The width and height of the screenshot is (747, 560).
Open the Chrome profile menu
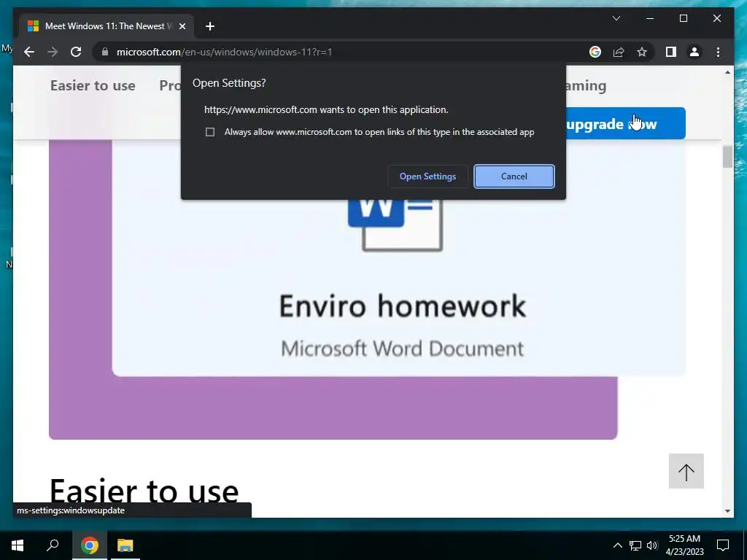694,52
